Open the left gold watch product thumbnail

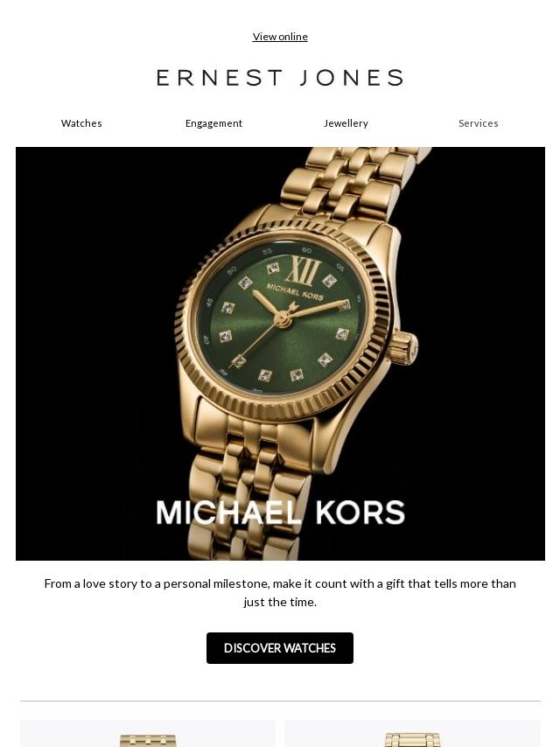[148, 734]
